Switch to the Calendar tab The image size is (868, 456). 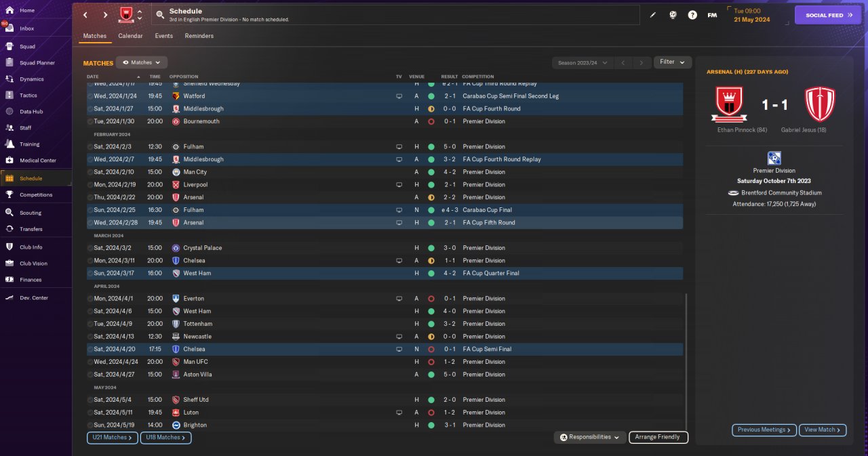130,36
